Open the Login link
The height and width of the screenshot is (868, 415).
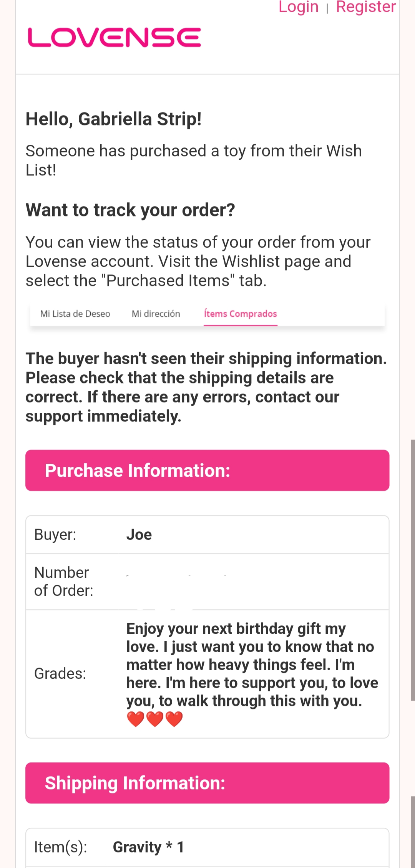click(x=298, y=7)
